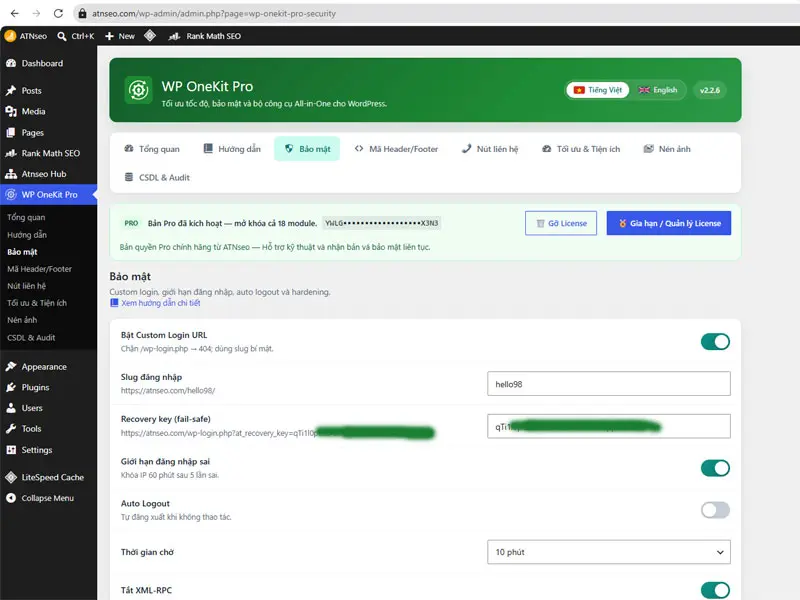Click the v2.2.6 version badge
This screenshot has width=800, height=600.
[710, 90]
